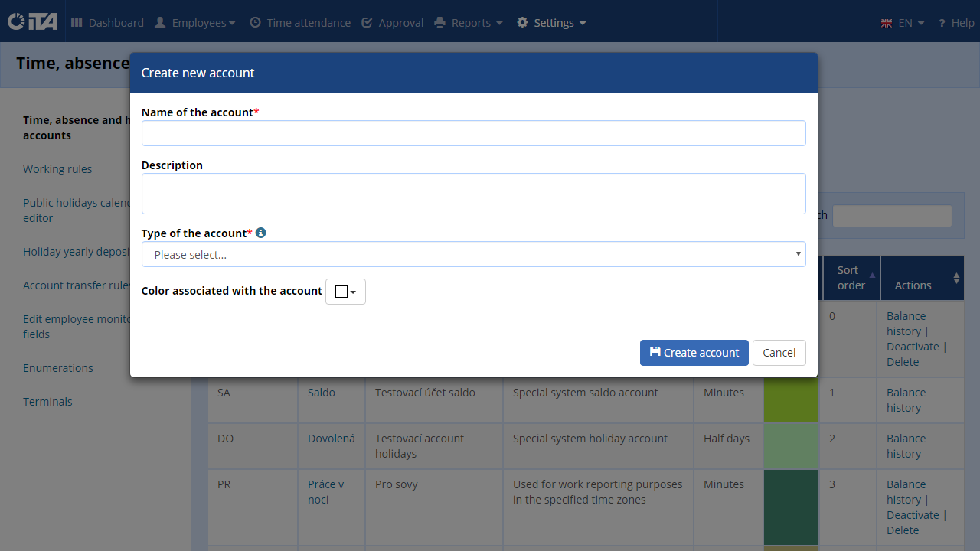The width and height of the screenshot is (980, 551).
Task: Click the Create account button
Action: [694, 353]
